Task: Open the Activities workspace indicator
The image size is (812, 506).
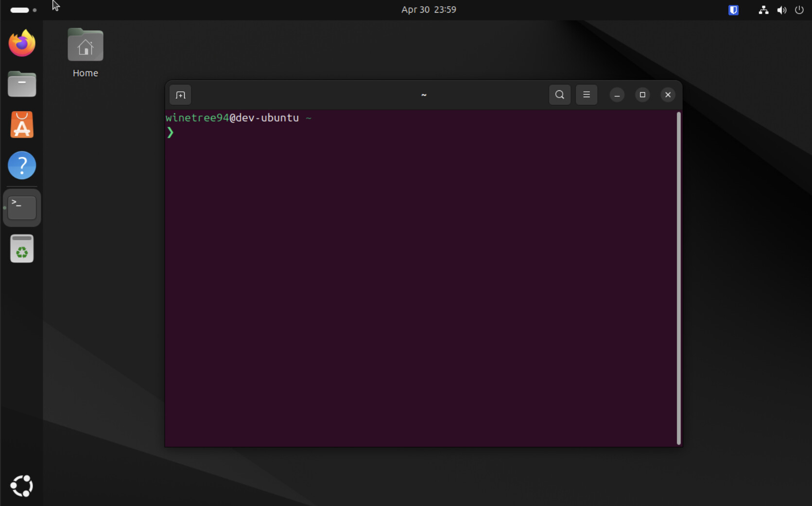Action: click(x=23, y=10)
